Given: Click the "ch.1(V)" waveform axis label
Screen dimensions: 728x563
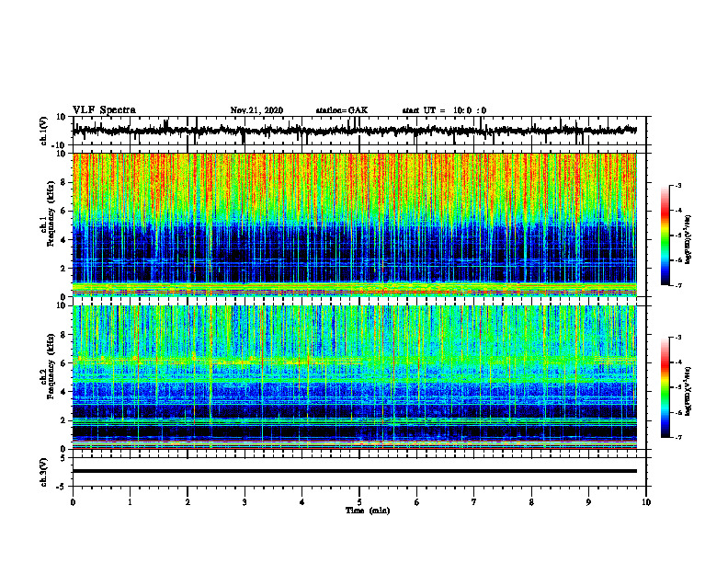Looking at the screenshot, I should tap(44, 131).
